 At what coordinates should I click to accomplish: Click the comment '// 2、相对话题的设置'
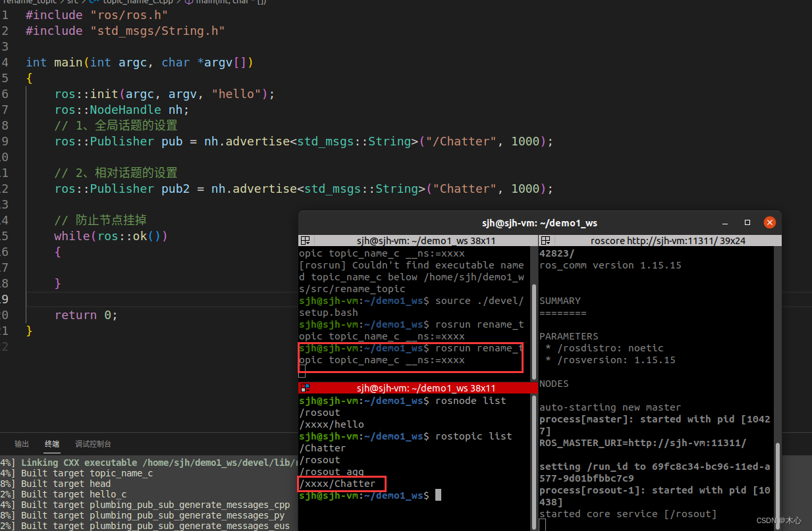(116, 172)
